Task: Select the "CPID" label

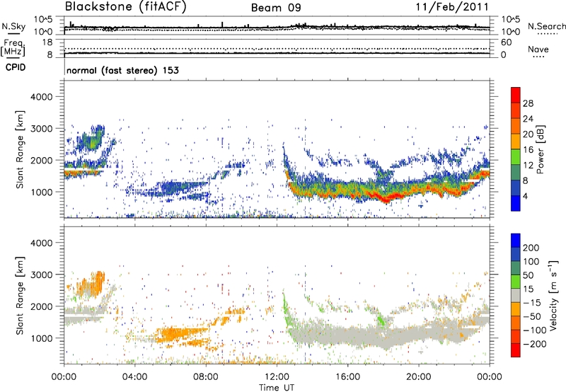Action: [x=16, y=67]
